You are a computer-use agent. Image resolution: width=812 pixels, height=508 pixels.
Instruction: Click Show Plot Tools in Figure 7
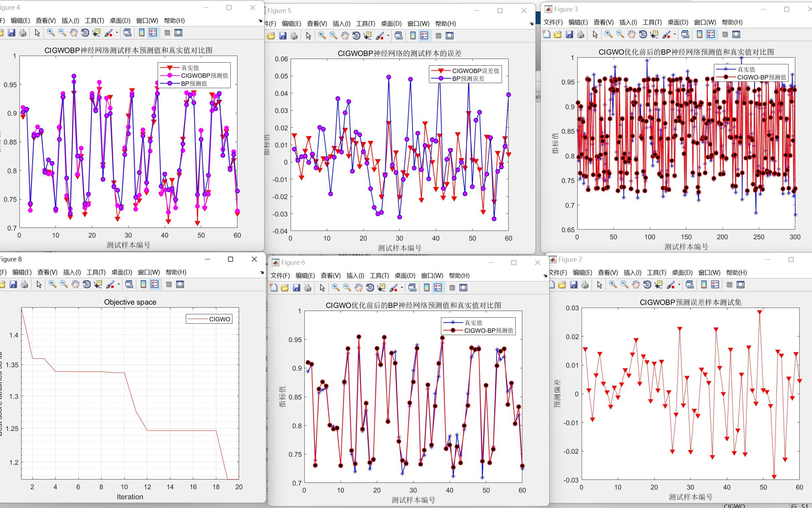pos(740,285)
